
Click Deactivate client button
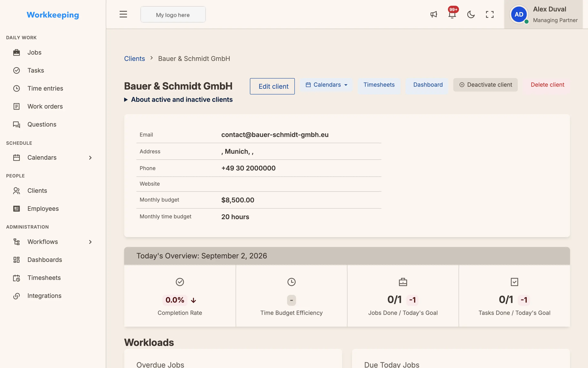(485, 85)
